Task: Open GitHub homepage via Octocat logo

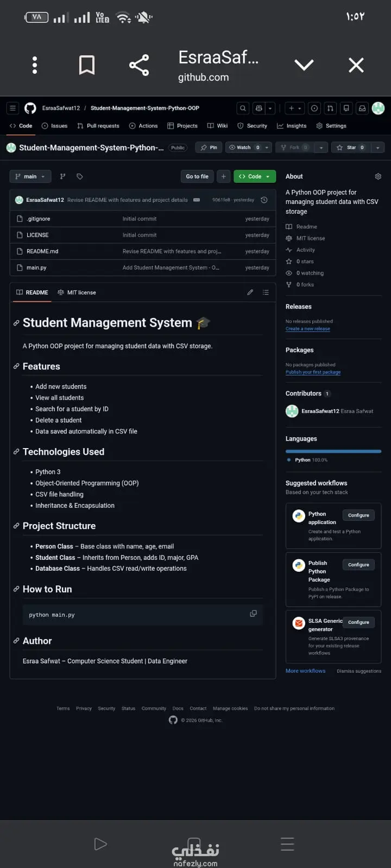Action: click(30, 108)
